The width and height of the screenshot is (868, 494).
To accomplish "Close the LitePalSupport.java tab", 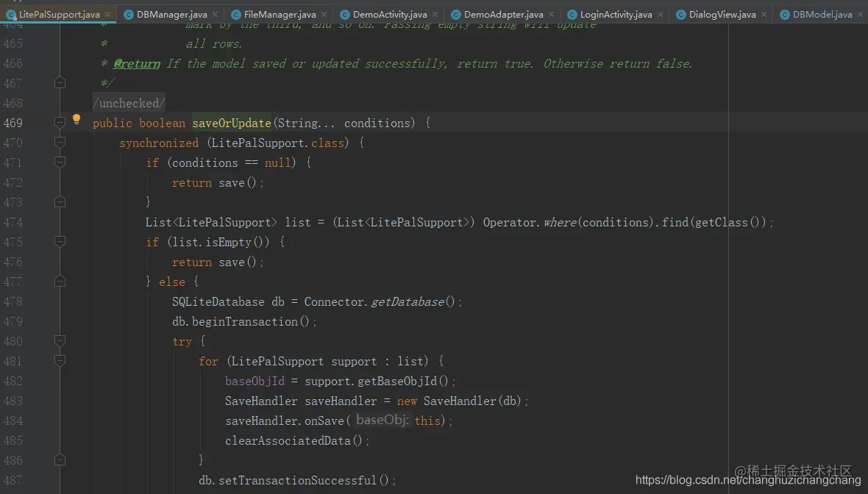I will click(107, 15).
